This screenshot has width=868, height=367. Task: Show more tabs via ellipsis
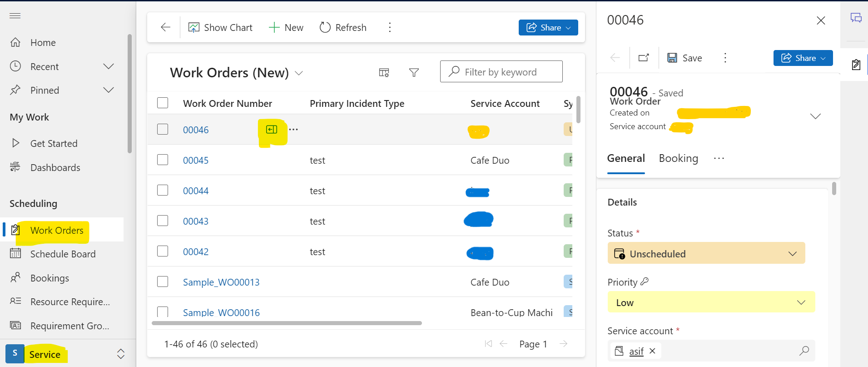[719, 158]
